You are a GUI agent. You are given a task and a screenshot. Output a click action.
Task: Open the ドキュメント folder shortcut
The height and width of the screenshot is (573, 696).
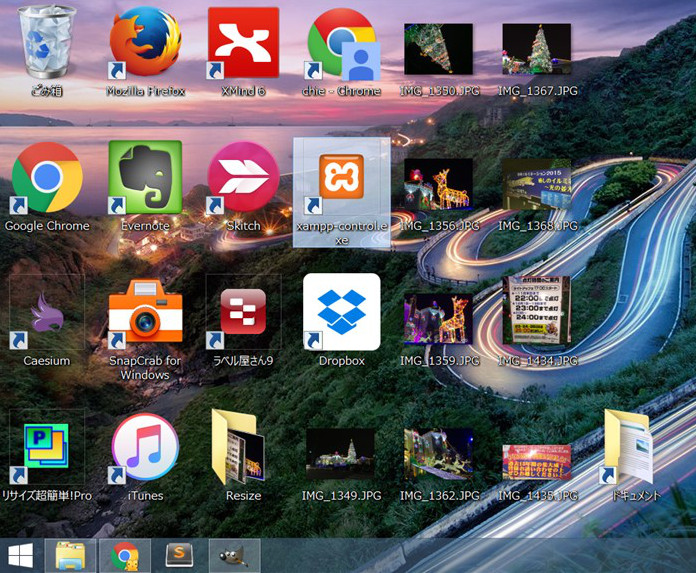(629, 447)
